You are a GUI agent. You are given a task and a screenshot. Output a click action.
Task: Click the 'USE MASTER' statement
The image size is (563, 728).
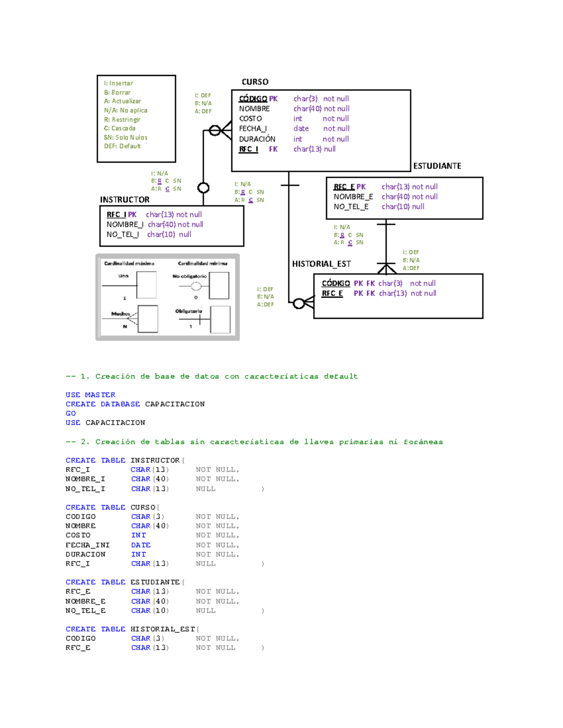click(91, 395)
